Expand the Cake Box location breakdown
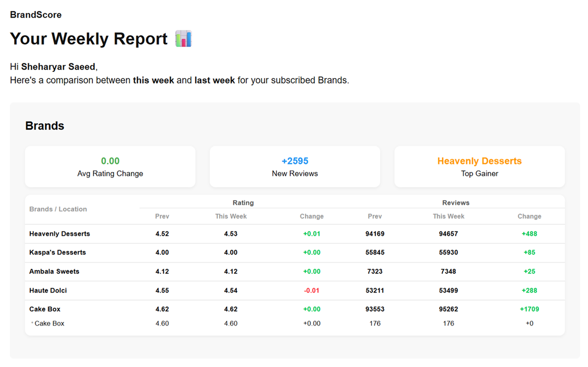The image size is (588, 367). coord(45,309)
